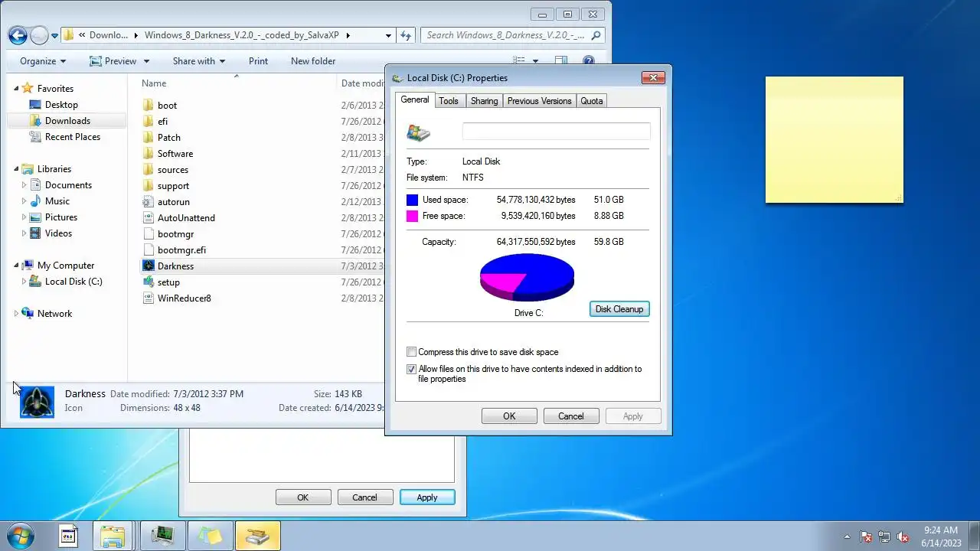The width and height of the screenshot is (980, 551).
Task: Click the refresh icon beside the address bar
Action: 407,35
